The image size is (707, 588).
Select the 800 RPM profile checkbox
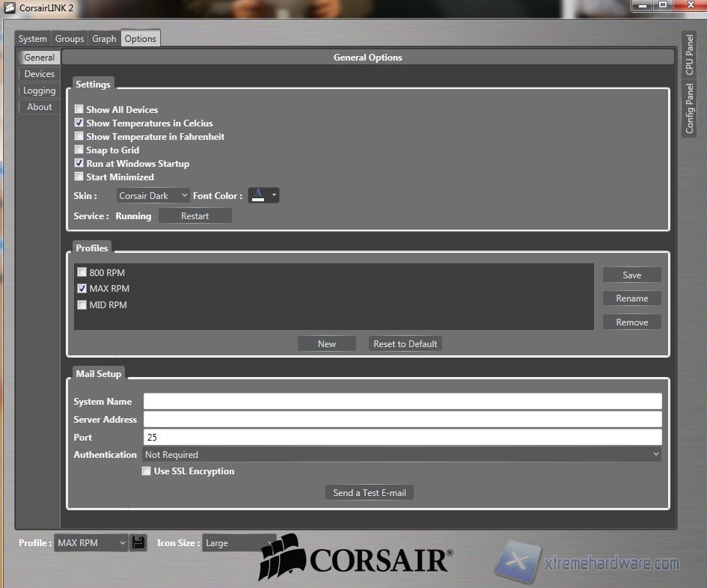coord(82,272)
